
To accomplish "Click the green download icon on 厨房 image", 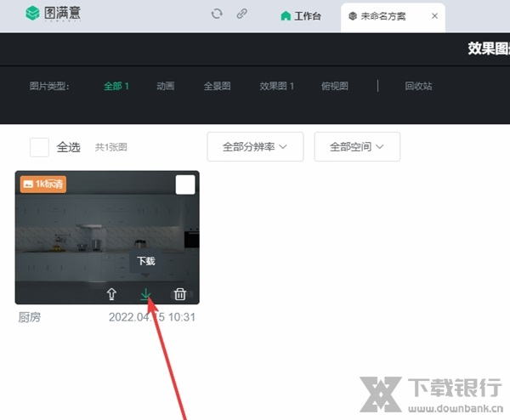I will 145,294.
